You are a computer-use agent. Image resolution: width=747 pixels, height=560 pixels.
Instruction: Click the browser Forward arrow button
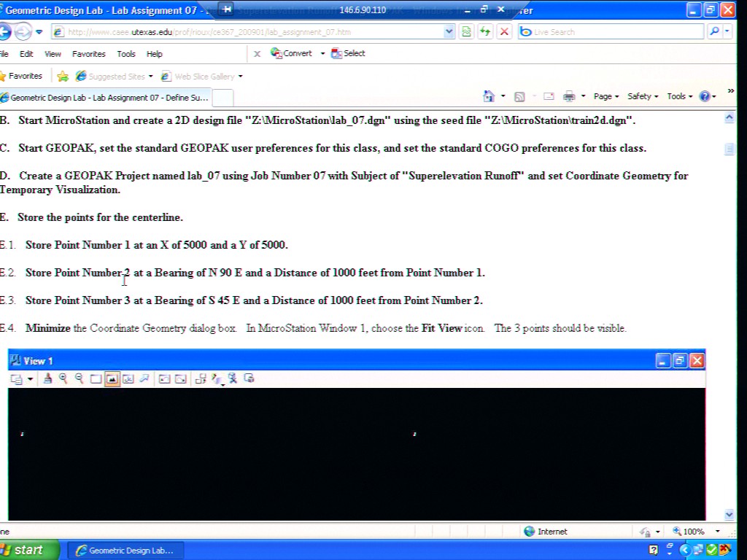pyautogui.click(x=23, y=32)
